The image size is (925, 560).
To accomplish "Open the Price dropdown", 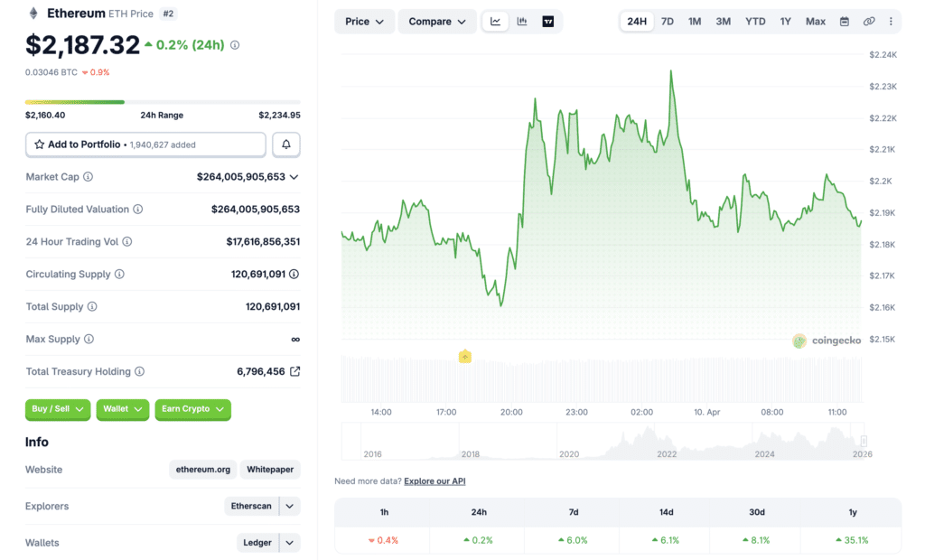I will pyautogui.click(x=364, y=21).
